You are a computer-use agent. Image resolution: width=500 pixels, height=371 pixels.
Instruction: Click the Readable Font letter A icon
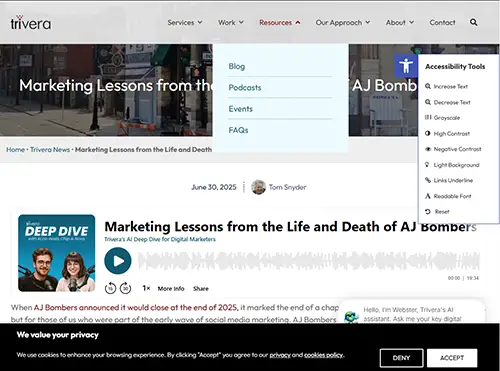428,196
